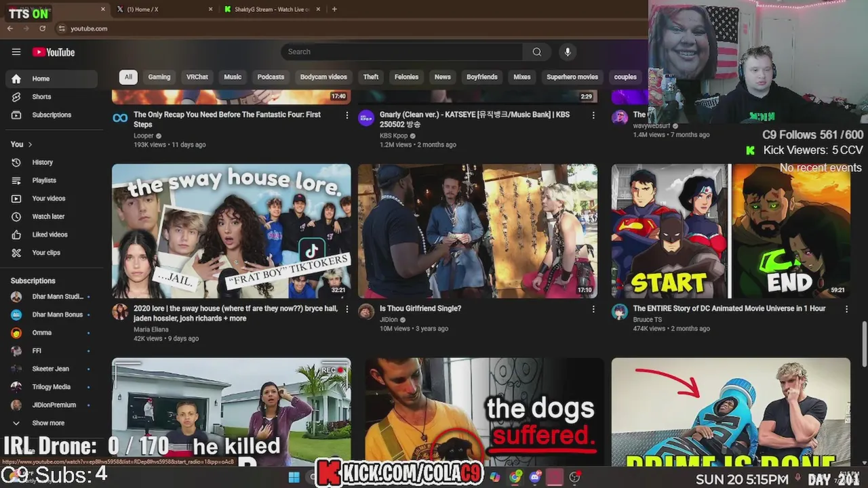Click the Bruuce TS channel avatar

coord(620,312)
